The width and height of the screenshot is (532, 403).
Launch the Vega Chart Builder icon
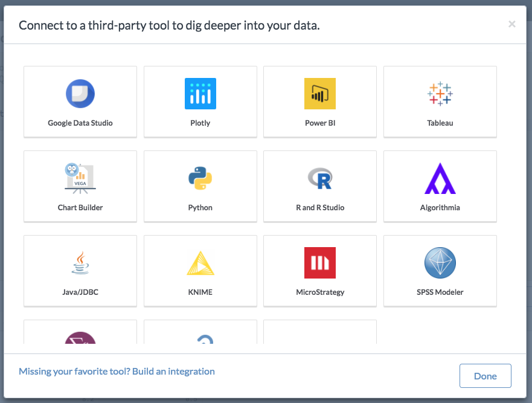tap(80, 178)
